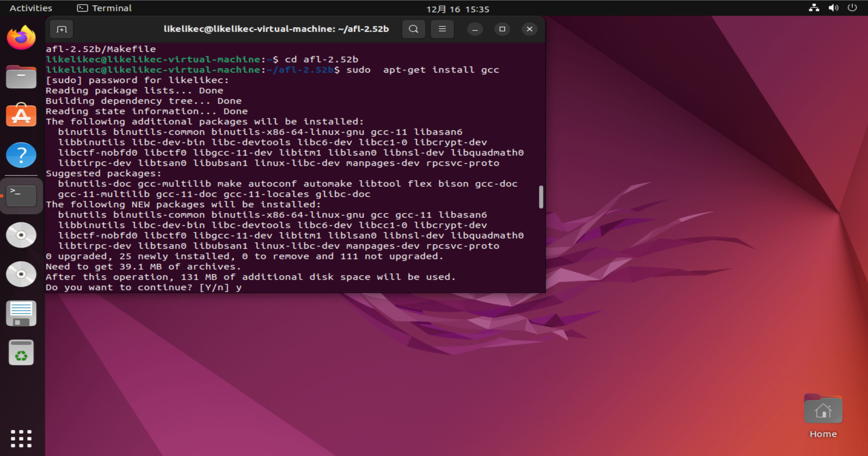Click the volume icon in top bar
Screen dimensions: 868x456
[833, 8]
